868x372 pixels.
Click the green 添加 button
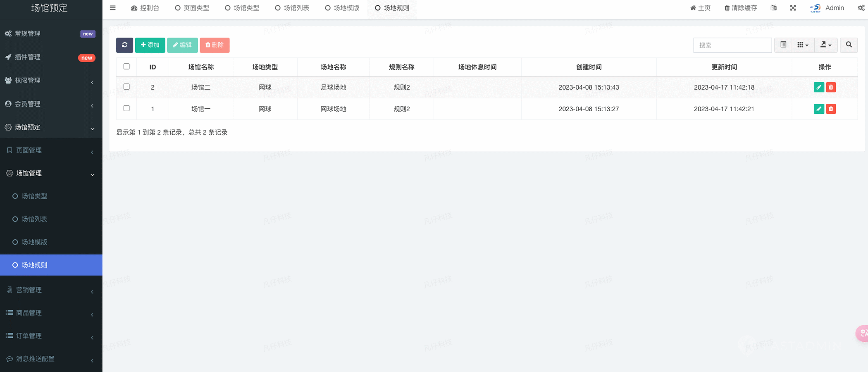tap(150, 45)
